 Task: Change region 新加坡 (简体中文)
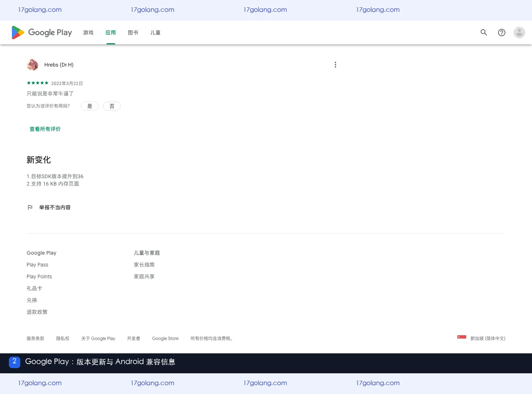coord(488,338)
